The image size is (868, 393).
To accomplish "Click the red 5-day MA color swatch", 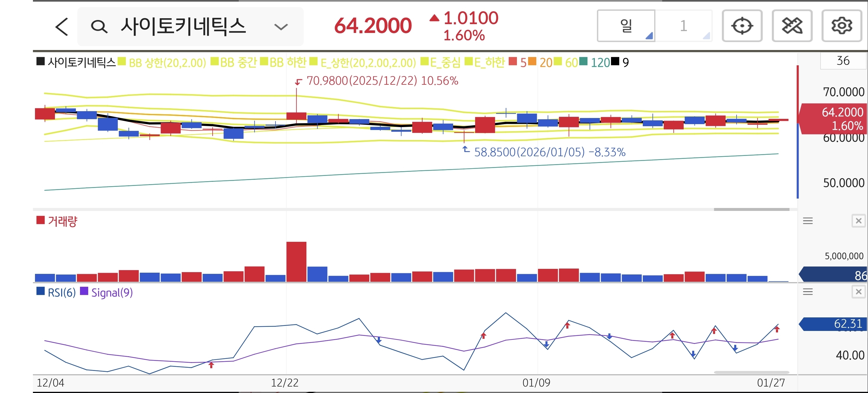I will [x=512, y=62].
